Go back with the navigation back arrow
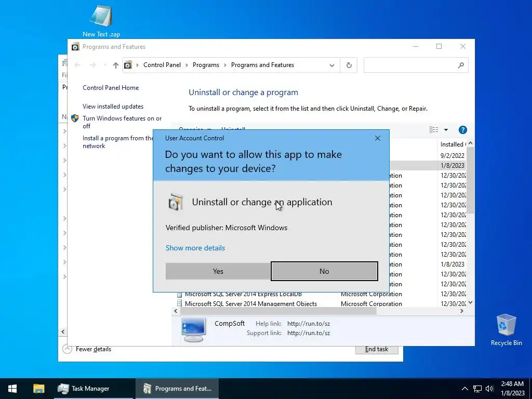Image resolution: width=532 pixels, height=399 pixels. coord(77,65)
